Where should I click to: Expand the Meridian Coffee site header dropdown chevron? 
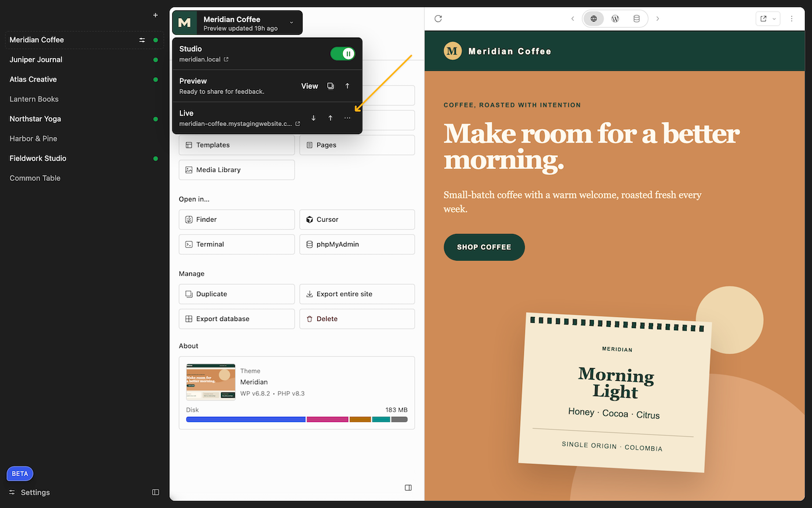point(292,23)
